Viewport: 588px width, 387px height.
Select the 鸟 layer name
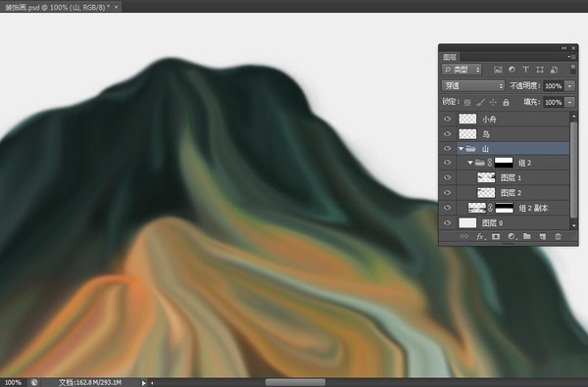tap(486, 134)
